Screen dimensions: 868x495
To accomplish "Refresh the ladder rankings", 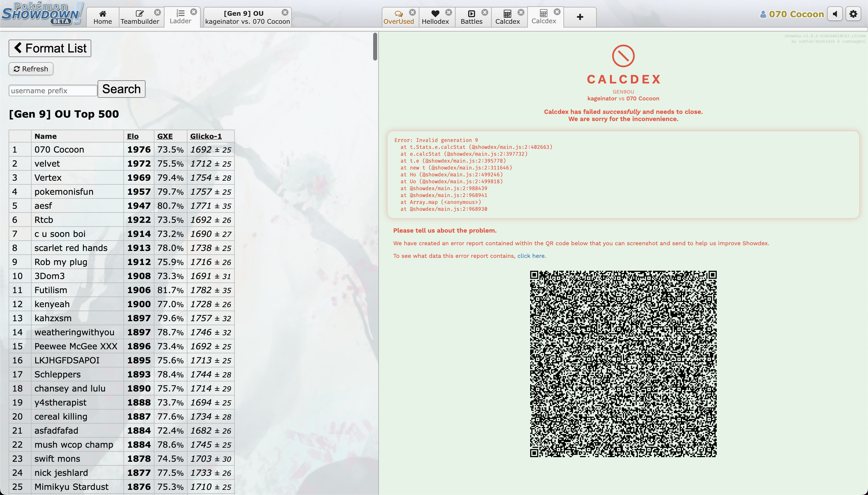I will point(31,69).
